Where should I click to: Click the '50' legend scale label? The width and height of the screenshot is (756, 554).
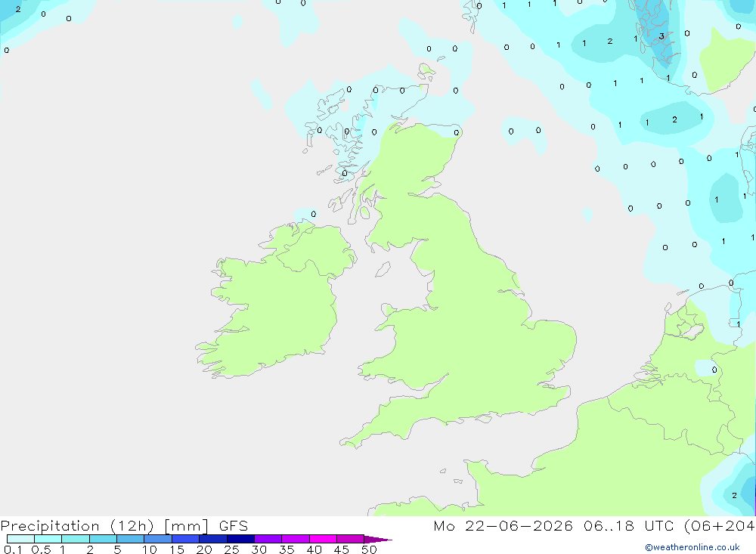tap(369, 549)
